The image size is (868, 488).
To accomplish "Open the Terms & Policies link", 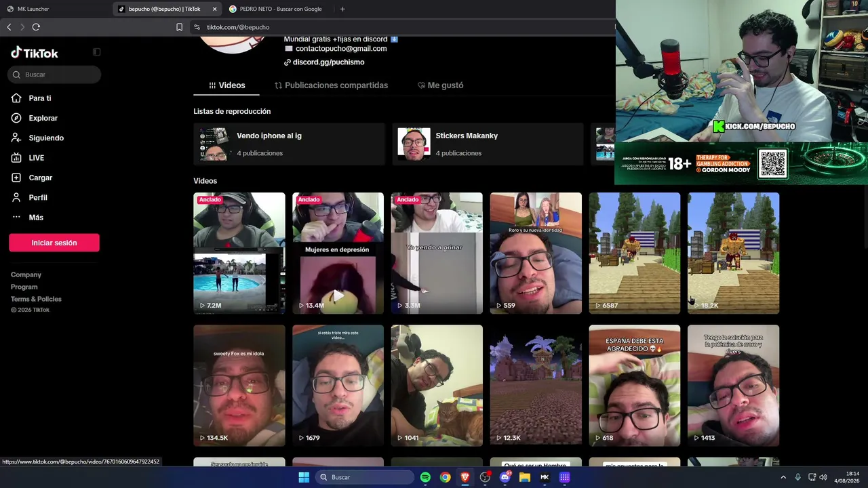I will point(36,299).
